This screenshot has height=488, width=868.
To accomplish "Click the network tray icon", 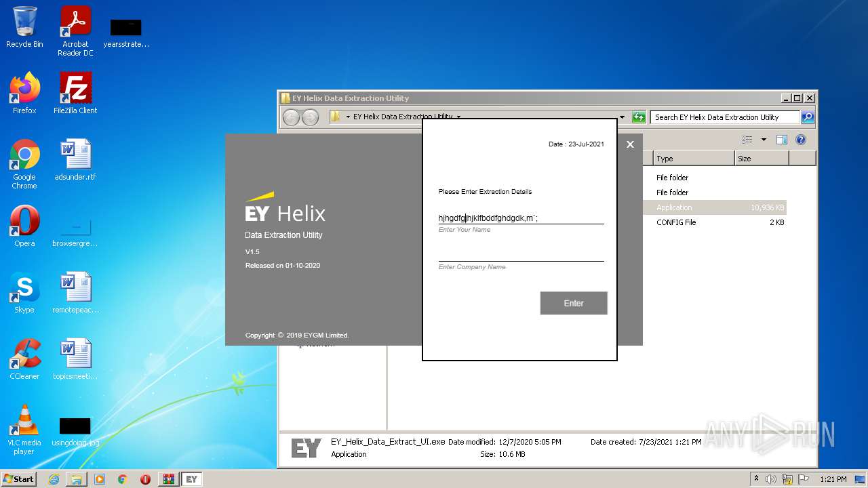I will (787, 479).
